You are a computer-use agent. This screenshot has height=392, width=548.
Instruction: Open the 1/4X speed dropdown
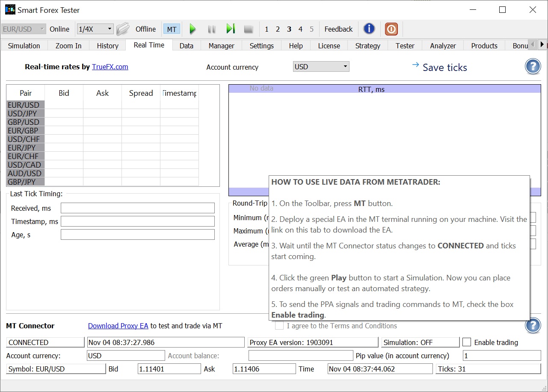[95, 29]
